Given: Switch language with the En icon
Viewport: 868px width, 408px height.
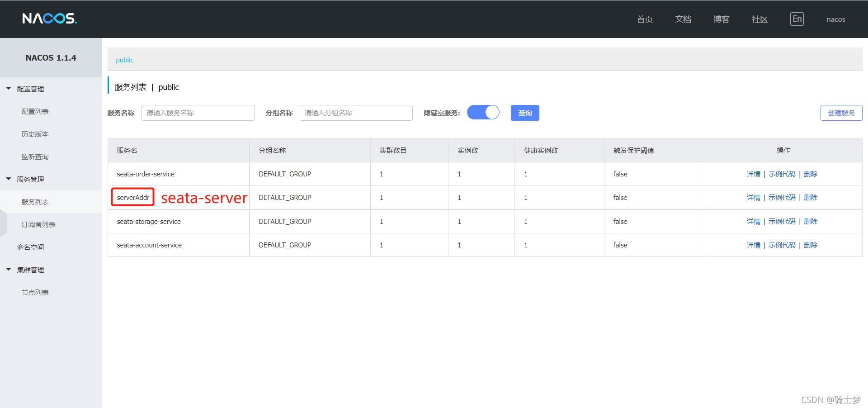Looking at the screenshot, I should pos(797,19).
